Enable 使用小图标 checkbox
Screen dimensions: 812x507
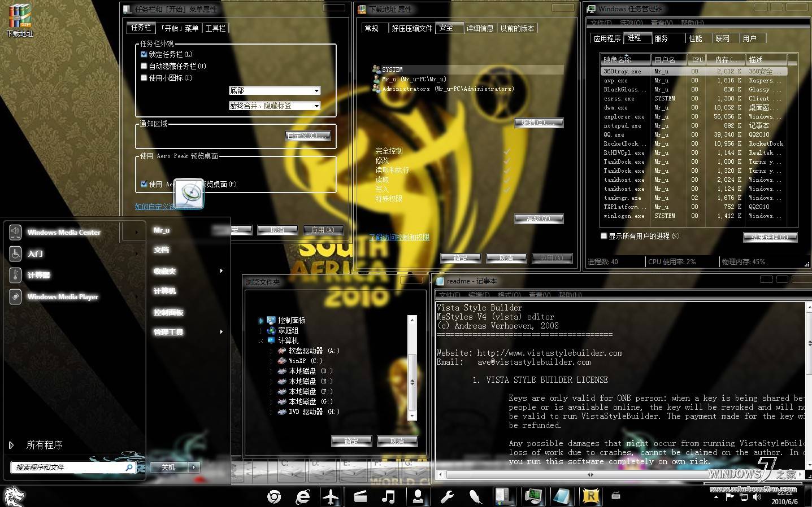pos(144,78)
